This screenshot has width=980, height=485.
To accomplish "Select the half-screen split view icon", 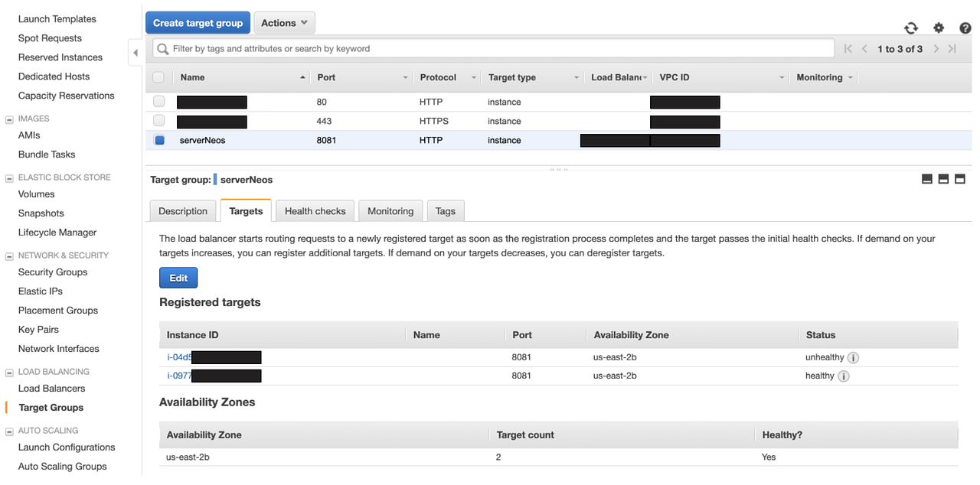I will [943, 178].
